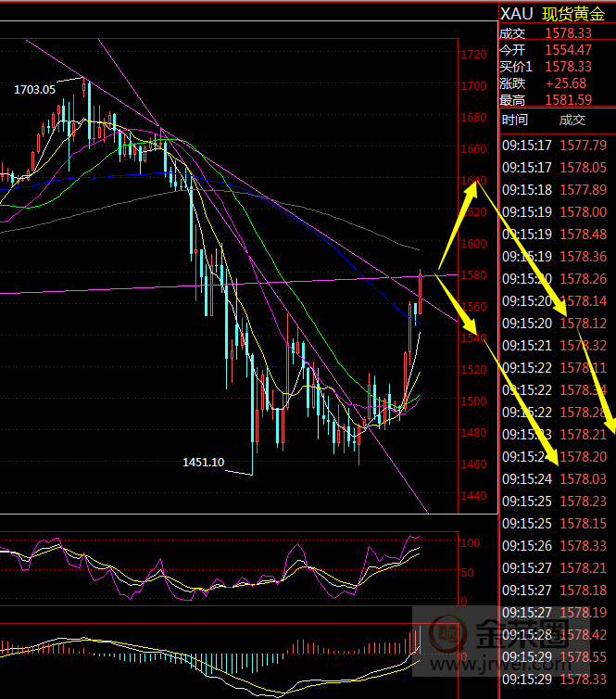Click the 今开 1554.47 opening price row
Screen dimensions: 616x699
click(x=556, y=50)
